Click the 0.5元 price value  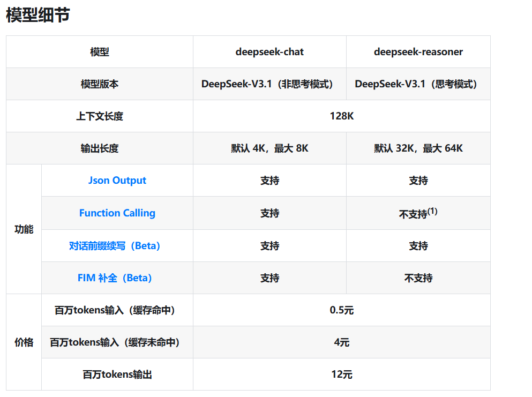pos(342,310)
